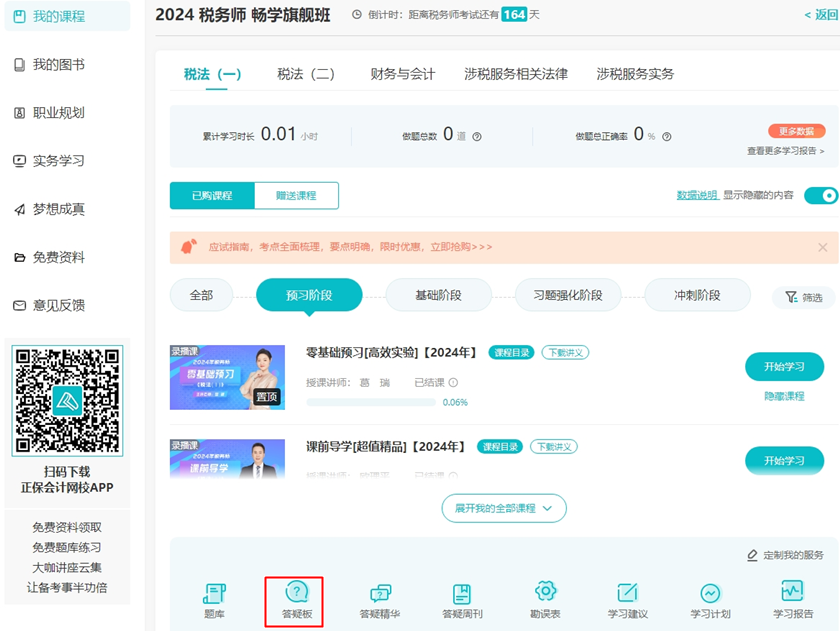Viewport: 840px width, 631px height.
Task: Open the 题库 question bank icon
Action: coord(214,600)
